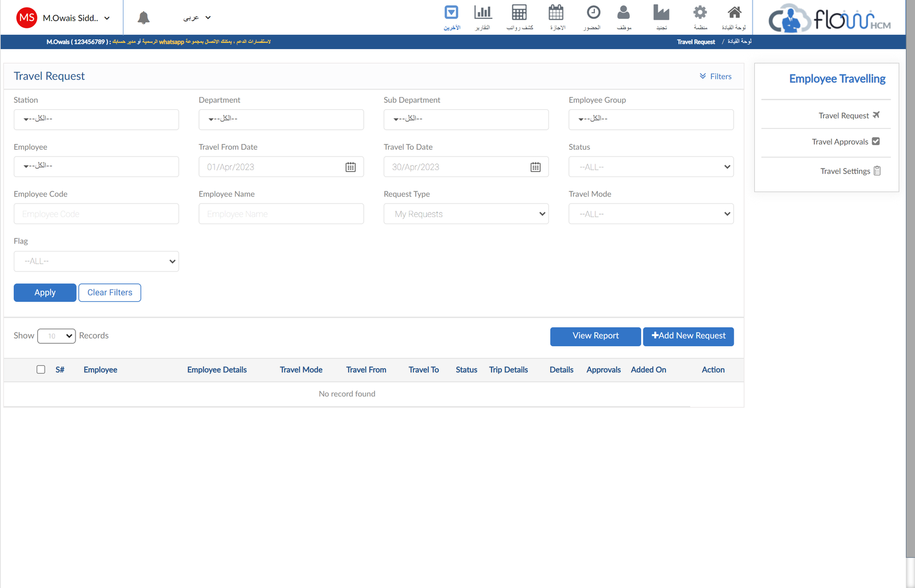The image size is (915, 588).
Task: Open the Recruitment factory icon
Action: click(661, 13)
